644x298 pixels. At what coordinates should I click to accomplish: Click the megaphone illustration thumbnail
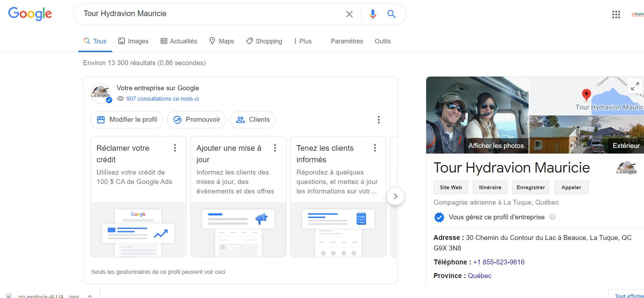click(238, 230)
